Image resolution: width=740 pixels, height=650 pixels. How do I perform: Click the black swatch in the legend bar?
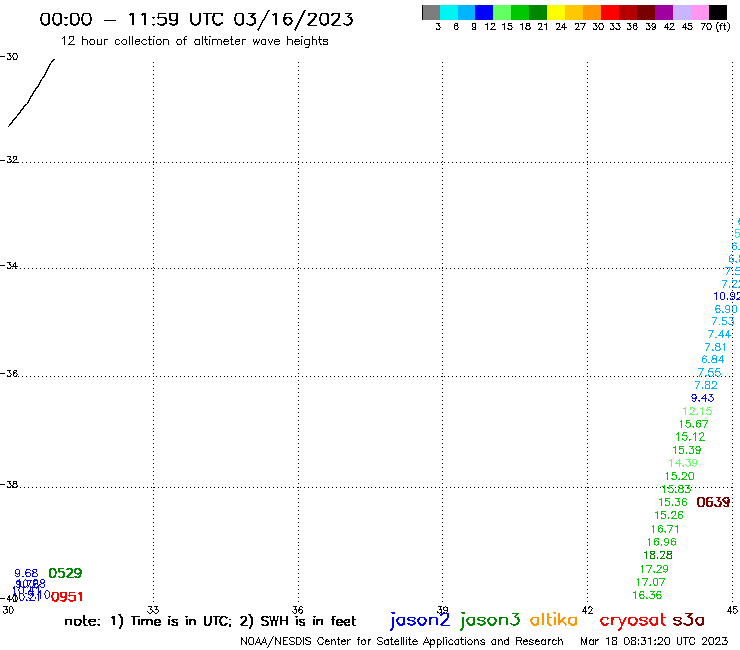718,12
